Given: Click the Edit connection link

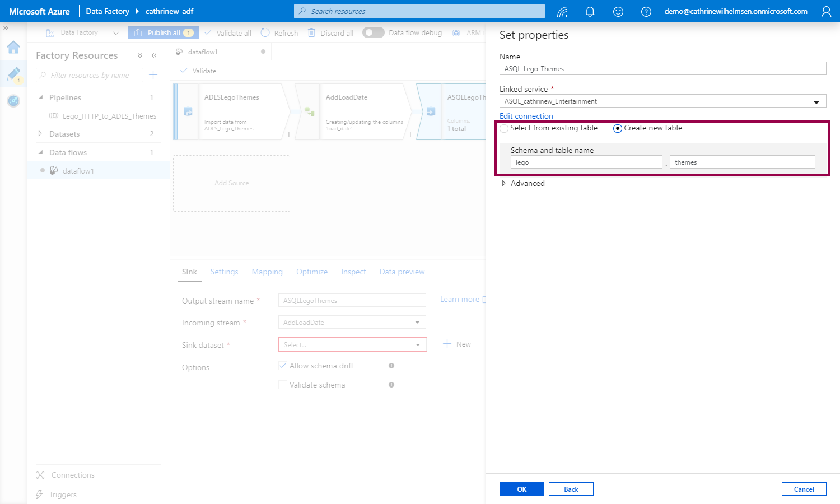Looking at the screenshot, I should (x=526, y=116).
